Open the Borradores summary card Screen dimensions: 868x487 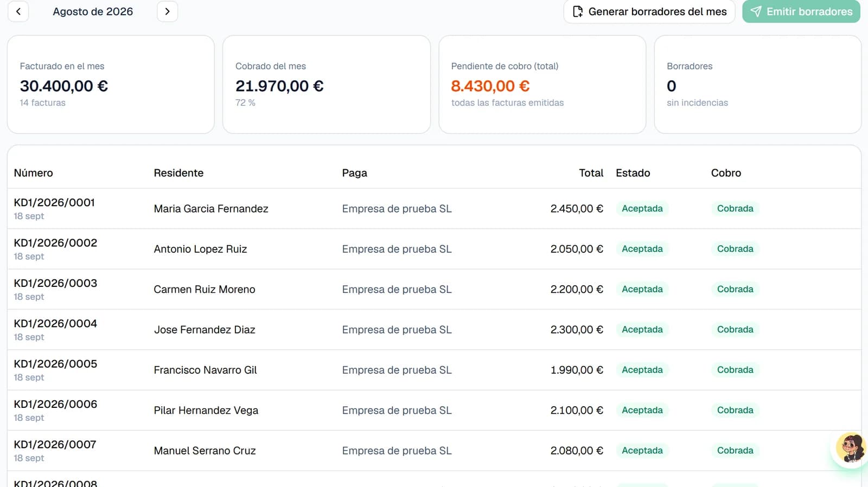(758, 85)
